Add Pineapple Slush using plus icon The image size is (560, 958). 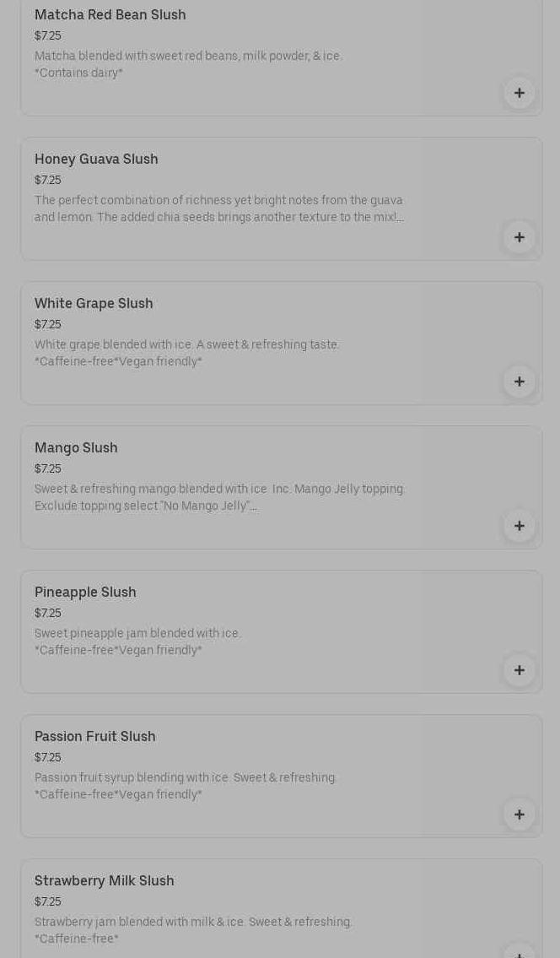click(x=519, y=670)
